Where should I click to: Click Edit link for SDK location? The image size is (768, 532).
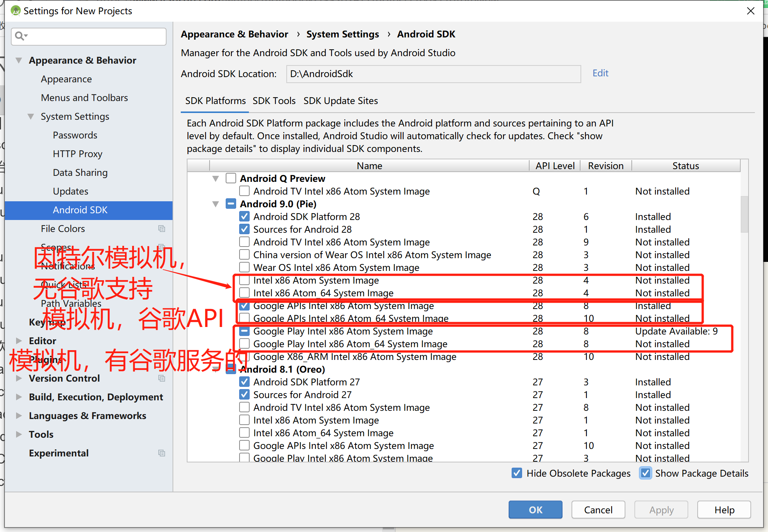point(600,73)
